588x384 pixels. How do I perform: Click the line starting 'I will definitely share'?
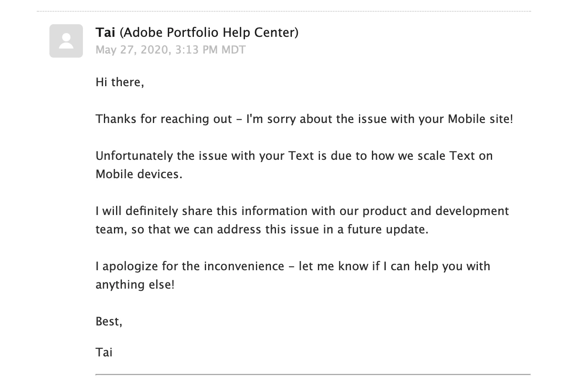coord(302,211)
